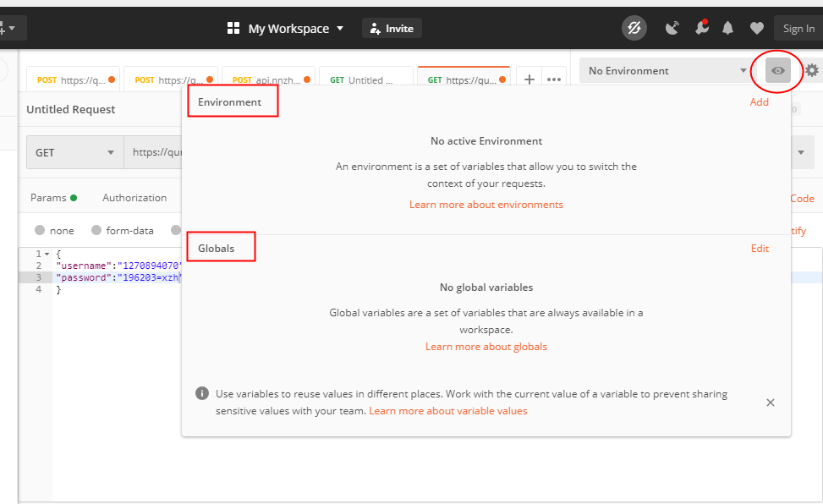Open the notifications bell
This screenshot has height=504, width=823.
point(727,29)
